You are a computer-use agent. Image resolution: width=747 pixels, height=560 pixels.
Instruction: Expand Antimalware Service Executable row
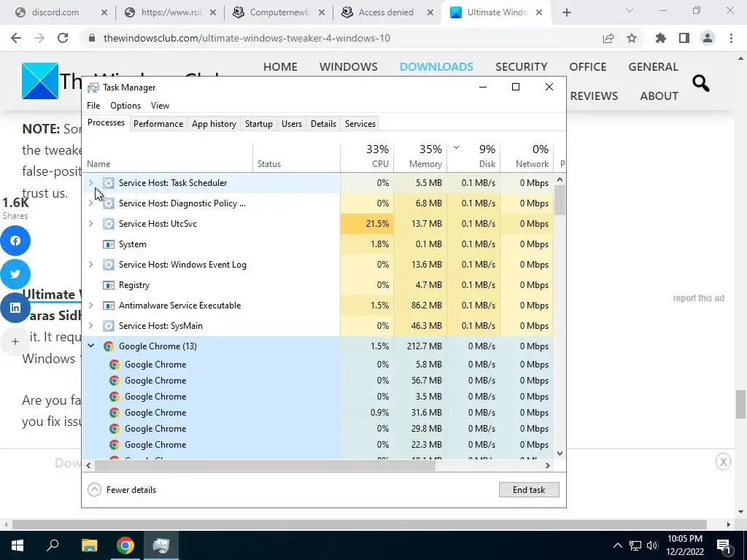(91, 306)
